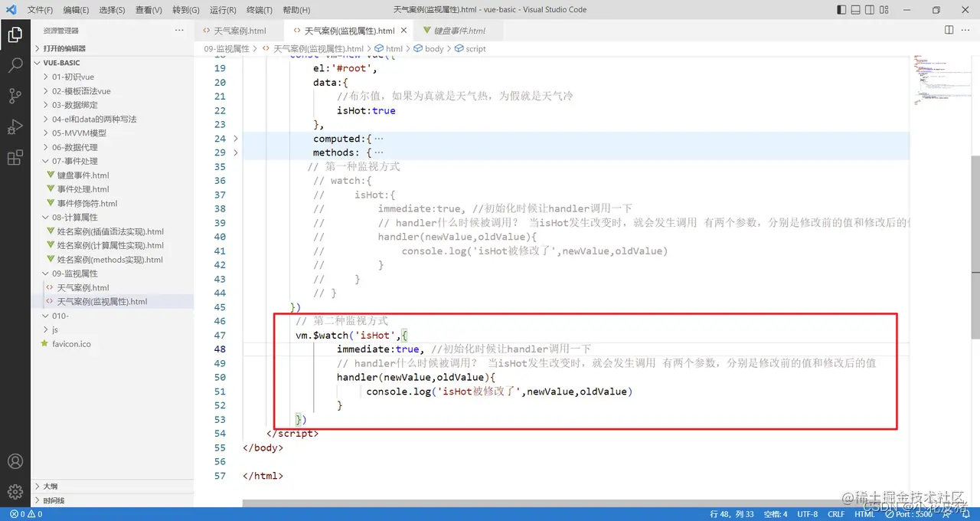980x521 pixels.
Task: Collapse the 07-事件处理 folder
Action: point(112,161)
